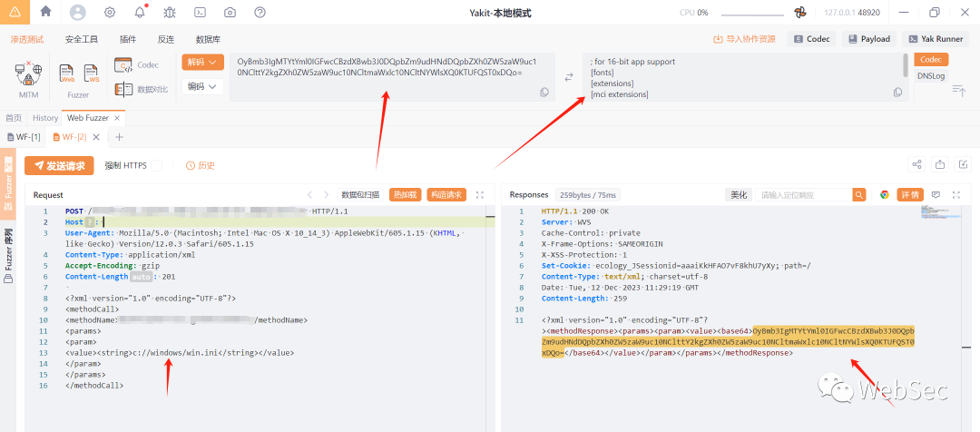The image size is (980, 432).
Task: Click the import icon at the far right
Action: click(964, 164)
